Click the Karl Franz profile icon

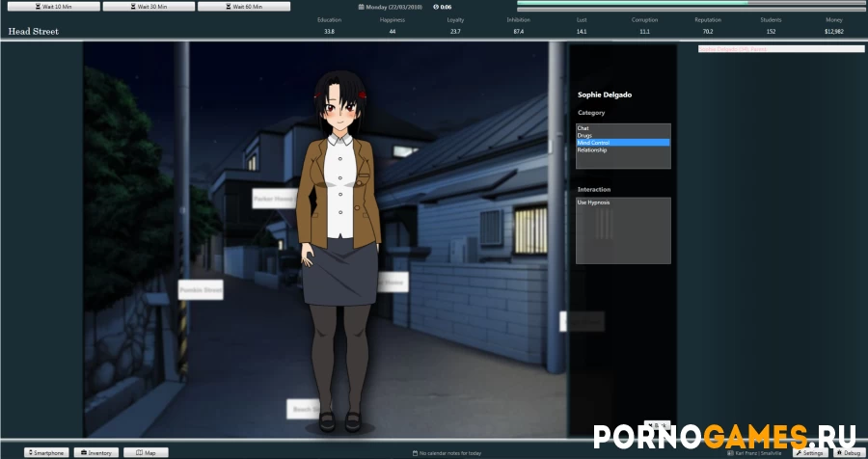[731, 453]
